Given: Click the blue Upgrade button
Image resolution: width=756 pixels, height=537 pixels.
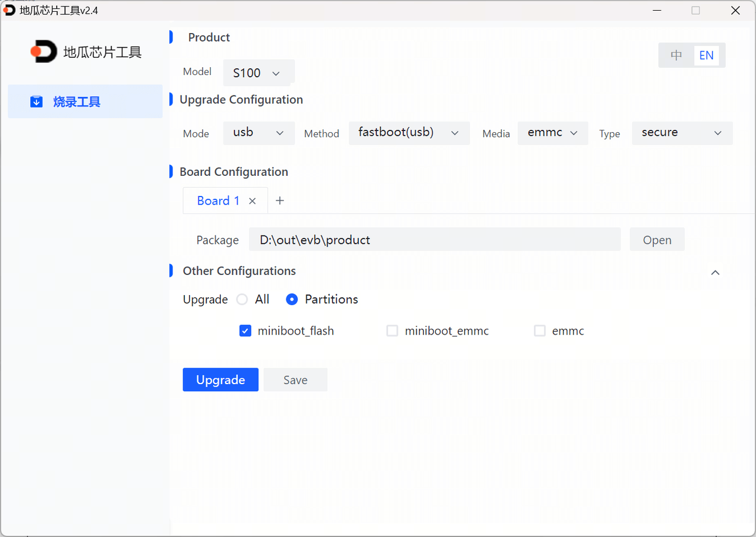Looking at the screenshot, I should (220, 380).
